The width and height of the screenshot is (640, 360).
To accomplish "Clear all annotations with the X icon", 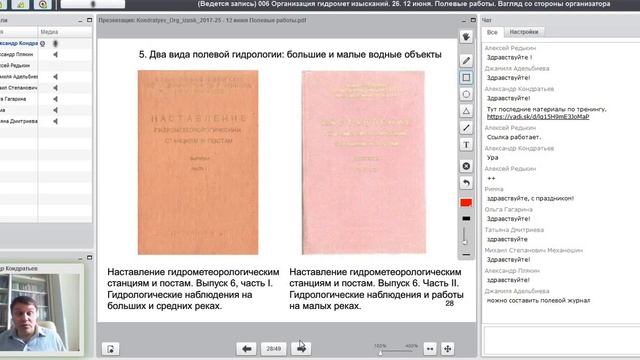I will [x=466, y=166].
